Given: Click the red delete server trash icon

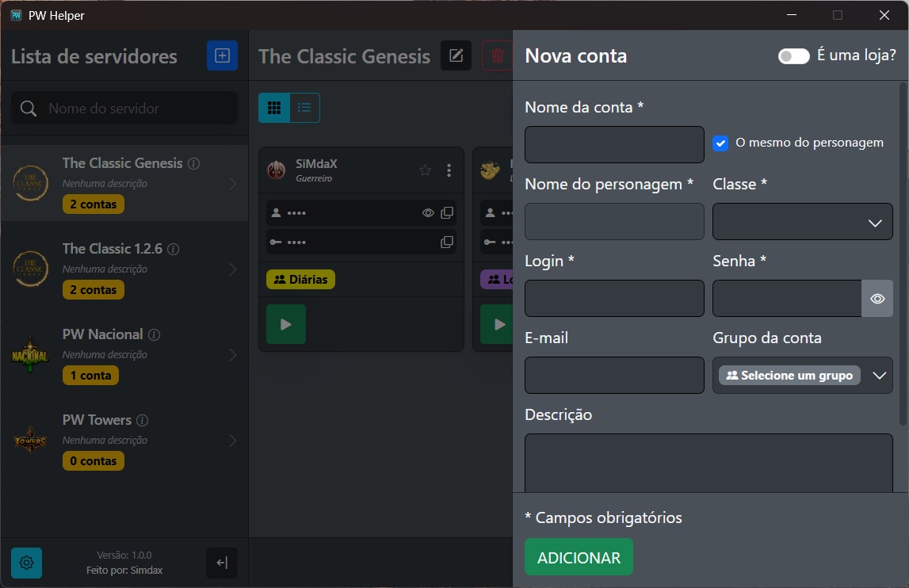Looking at the screenshot, I should click(498, 55).
